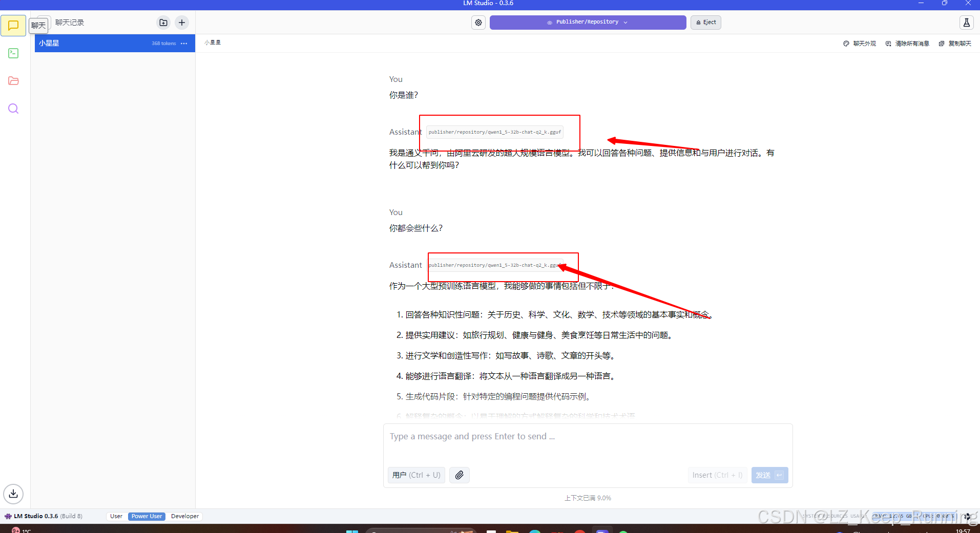Click the 你都会些什么? user message
980x533 pixels.
tap(416, 228)
